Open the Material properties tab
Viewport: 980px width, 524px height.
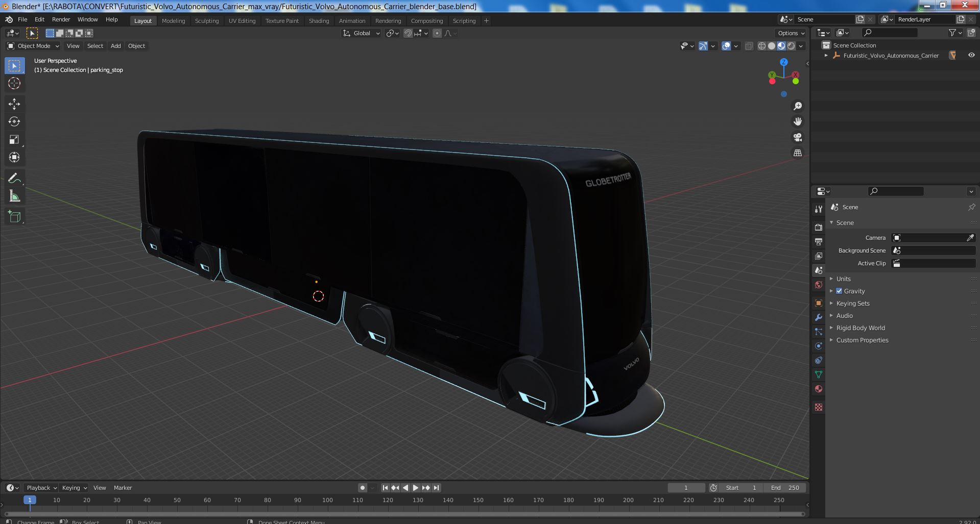819,389
